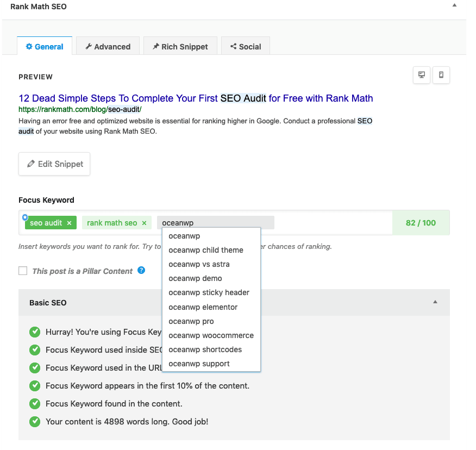The height and width of the screenshot is (450, 476).
Task: Click check icon for keyword found in content
Action: coord(35,404)
